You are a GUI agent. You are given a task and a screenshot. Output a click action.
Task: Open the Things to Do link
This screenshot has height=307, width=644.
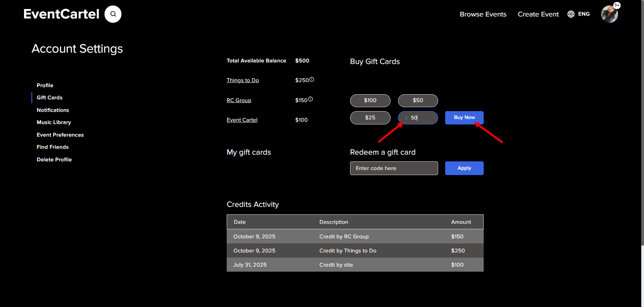[243, 80]
